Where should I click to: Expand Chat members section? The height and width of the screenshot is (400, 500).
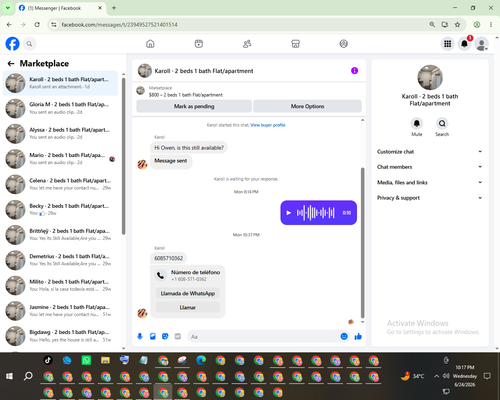pyautogui.click(x=430, y=167)
